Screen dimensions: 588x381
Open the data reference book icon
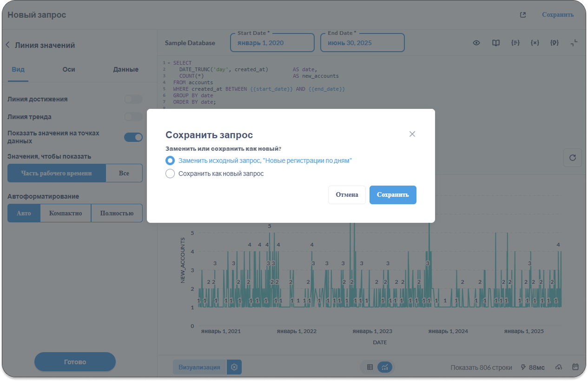[x=496, y=43]
